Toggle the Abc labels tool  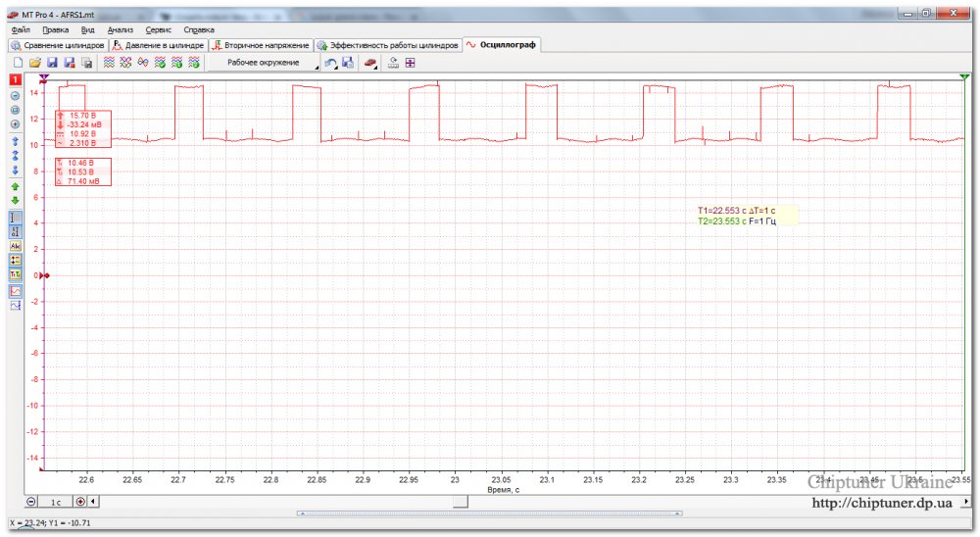coord(15,246)
